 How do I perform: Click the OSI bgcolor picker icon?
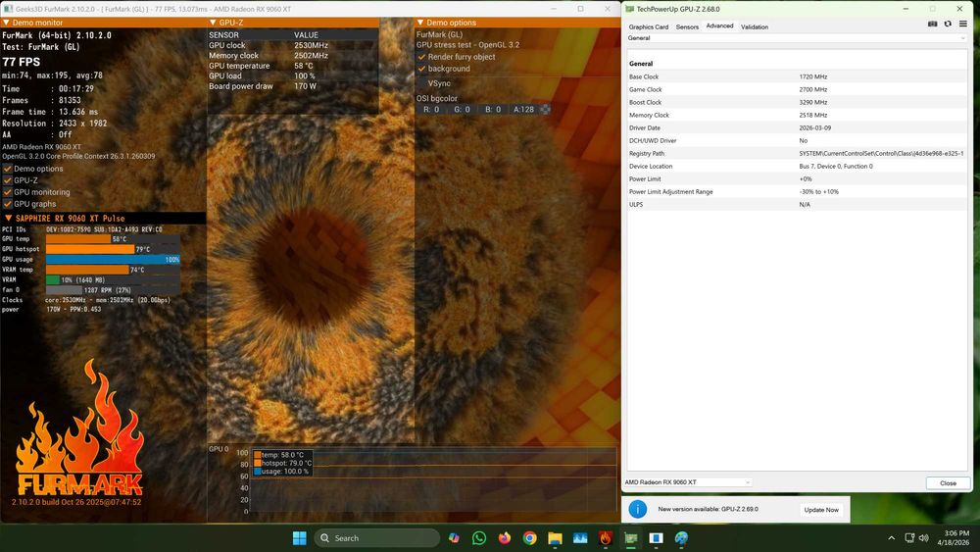coord(545,110)
